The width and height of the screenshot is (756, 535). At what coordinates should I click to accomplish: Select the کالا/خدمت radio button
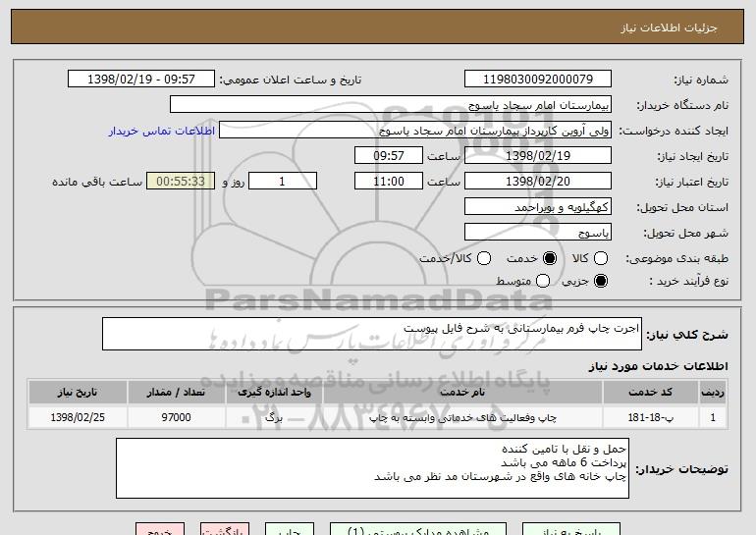(484, 258)
